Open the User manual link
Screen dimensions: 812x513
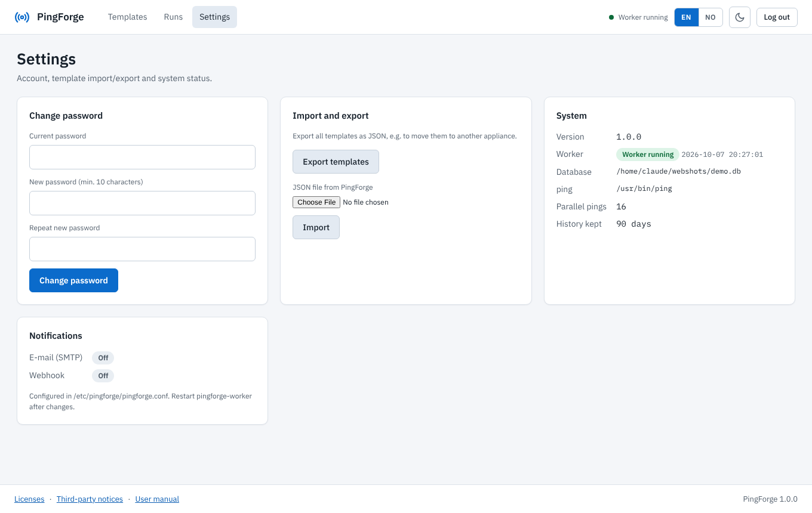[x=157, y=499]
